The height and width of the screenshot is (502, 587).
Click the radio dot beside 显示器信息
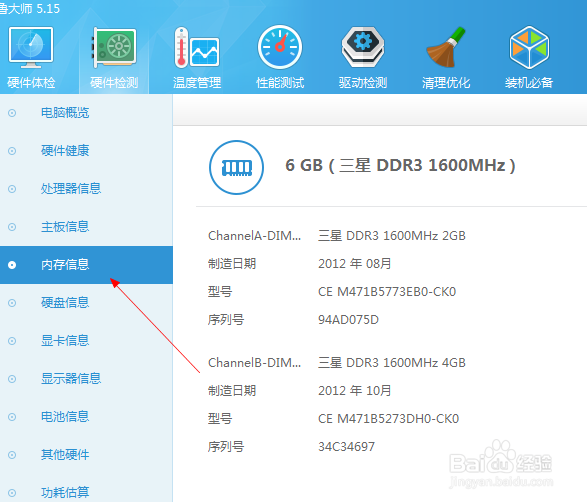click(12, 379)
